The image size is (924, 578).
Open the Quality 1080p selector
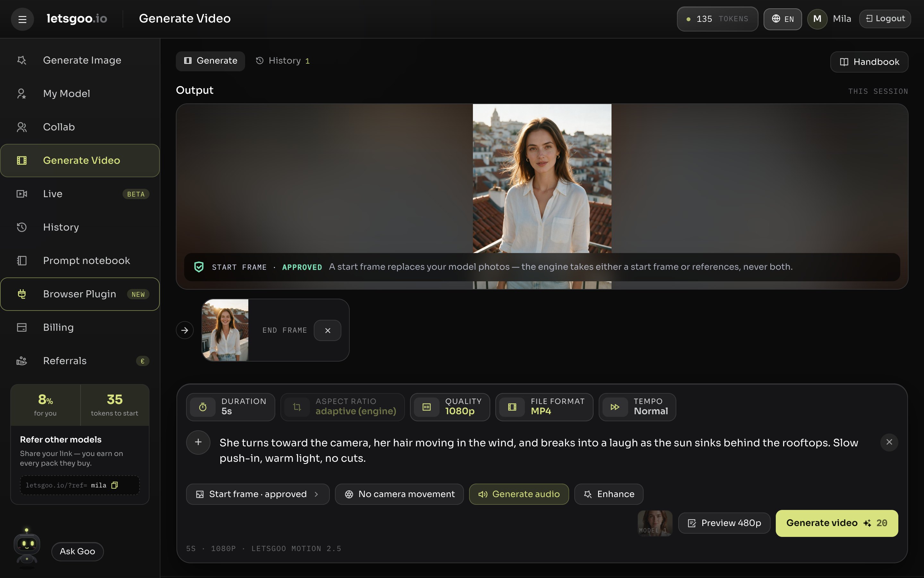click(450, 407)
